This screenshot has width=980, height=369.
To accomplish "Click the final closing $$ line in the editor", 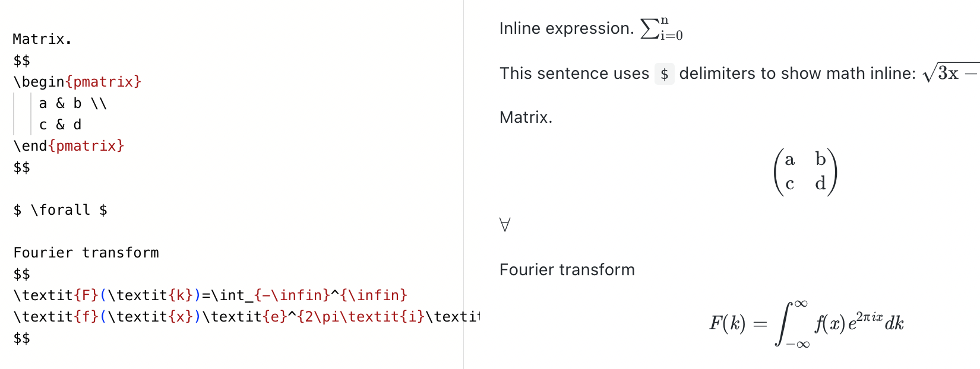I will tap(21, 338).
